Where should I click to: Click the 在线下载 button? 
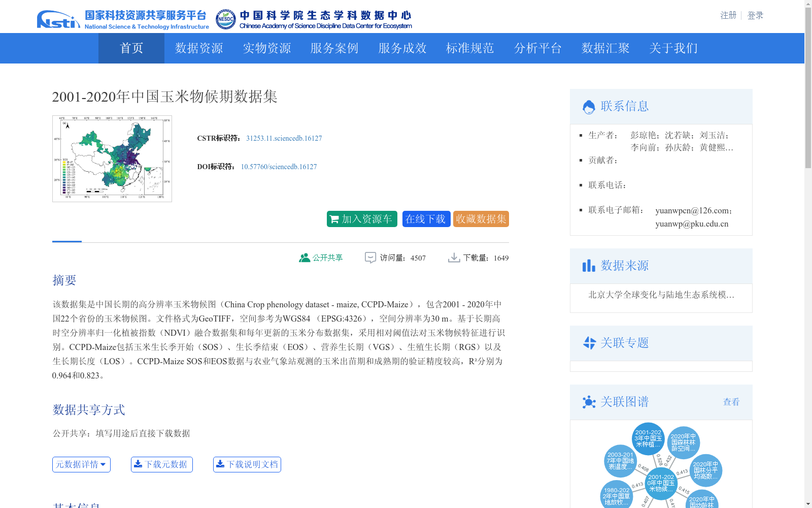tap(426, 219)
